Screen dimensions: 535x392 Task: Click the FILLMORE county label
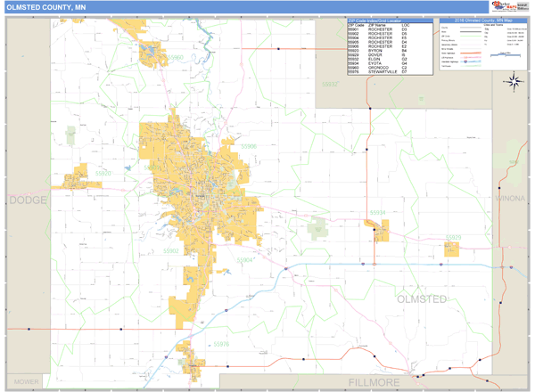[x=366, y=382]
